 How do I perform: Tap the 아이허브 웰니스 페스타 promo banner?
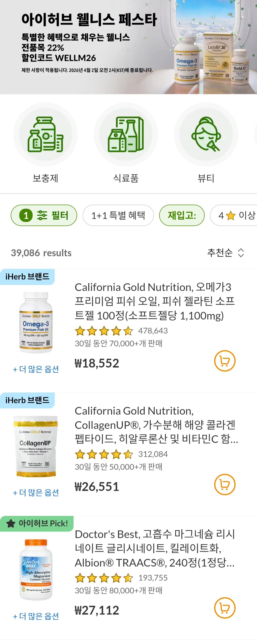click(x=128, y=47)
